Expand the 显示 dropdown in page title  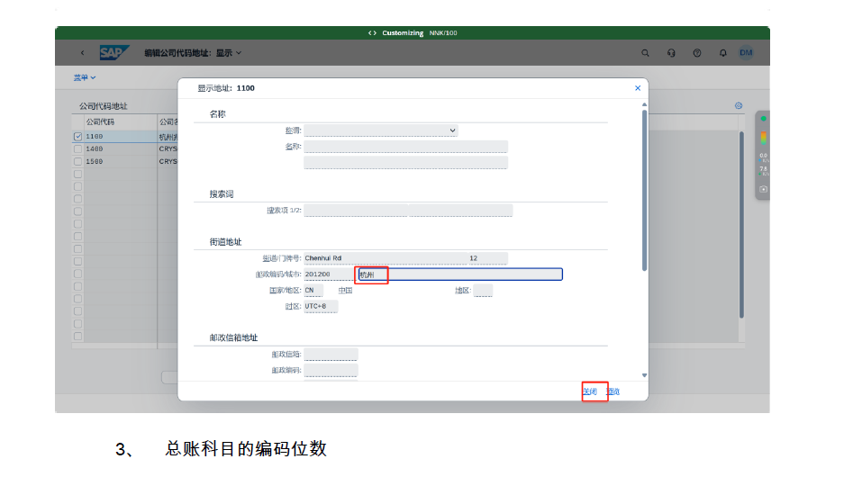(239, 53)
